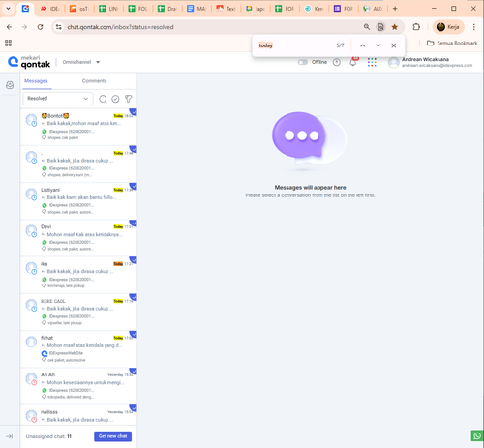The image size is (484, 448).
Task: Open the Semua Bookmark folder
Action: pos(452,43)
